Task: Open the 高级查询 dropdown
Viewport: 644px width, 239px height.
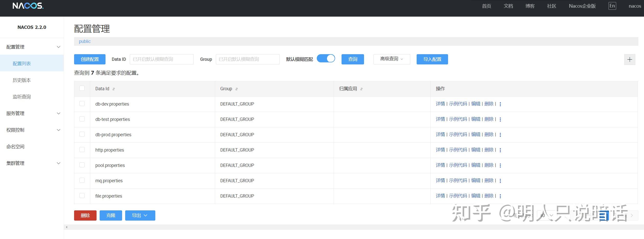Action: (391, 59)
